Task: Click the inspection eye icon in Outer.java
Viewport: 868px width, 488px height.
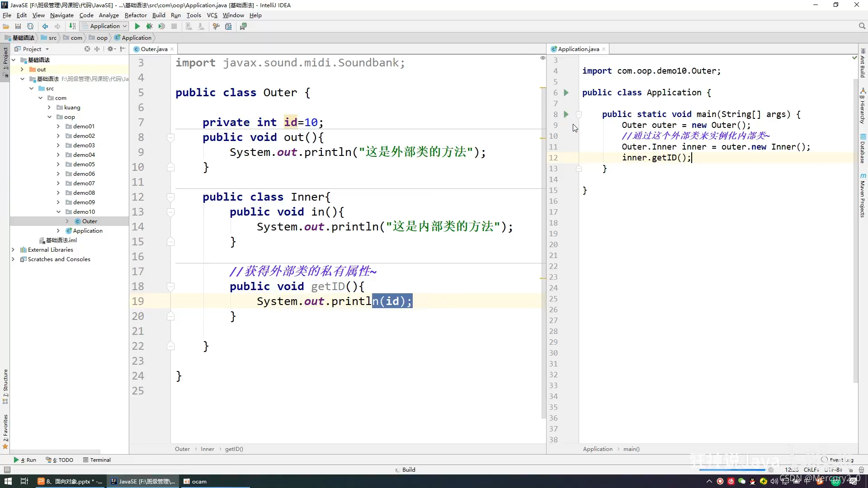Action: click(x=543, y=58)
